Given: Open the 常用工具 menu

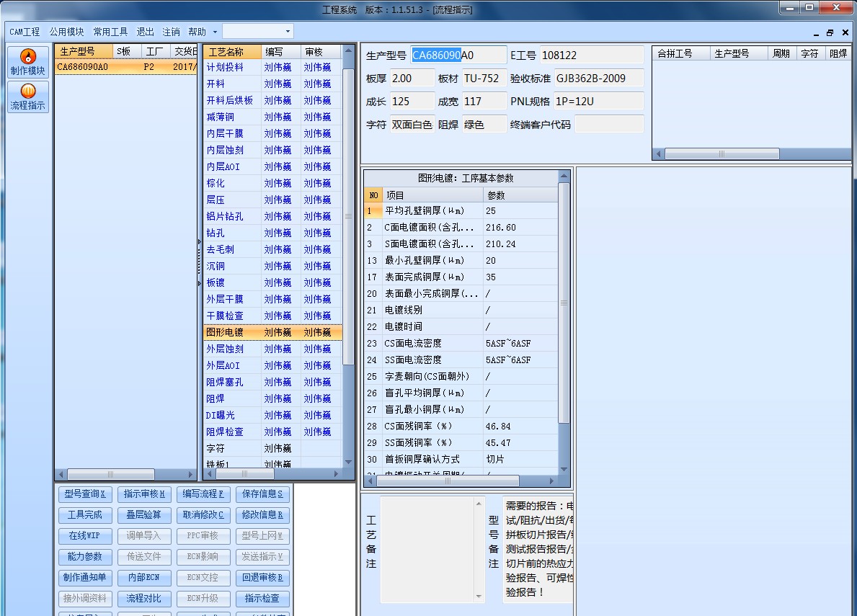Looking at the screenshot, I should (x=110, y=32).
